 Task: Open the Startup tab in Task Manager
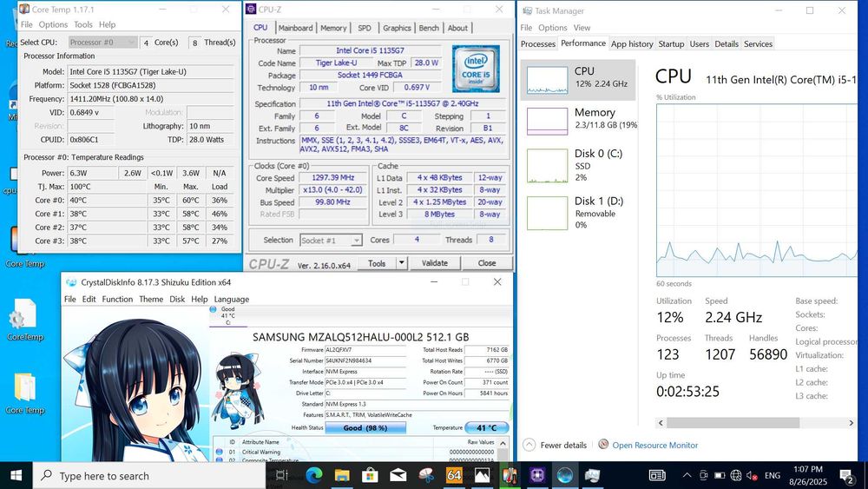coord(671,43)
